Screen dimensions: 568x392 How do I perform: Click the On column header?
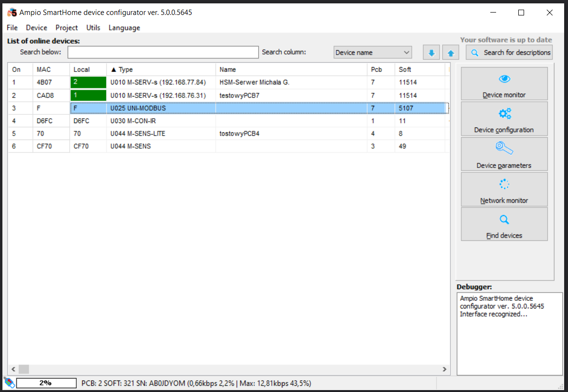pos(20,70)
